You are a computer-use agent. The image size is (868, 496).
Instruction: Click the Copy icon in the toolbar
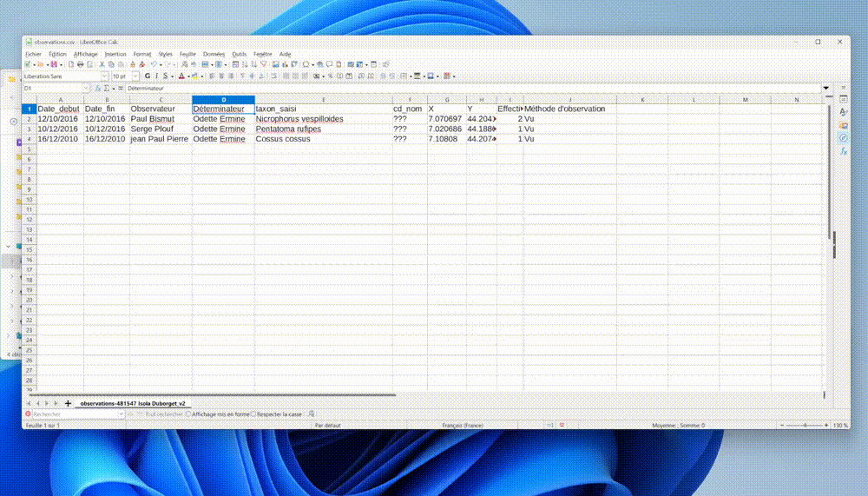click(111, 64)
